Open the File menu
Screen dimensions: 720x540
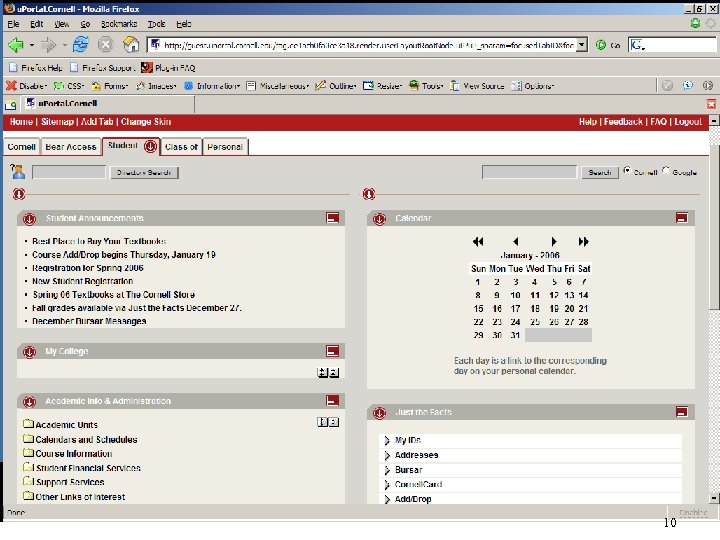tap(13, 24)
